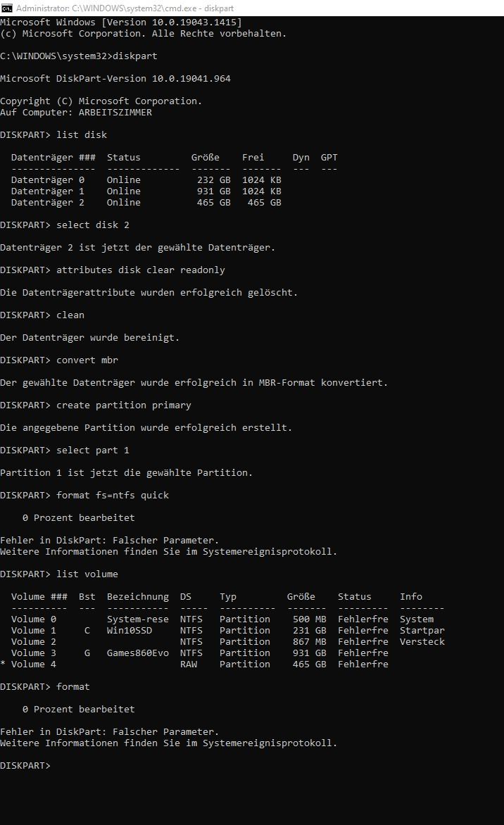This screenshot has width=504, height=825.
Task: Click the 'Versteck' info entry
Action: pyautogui.click(x=422, y=642)
